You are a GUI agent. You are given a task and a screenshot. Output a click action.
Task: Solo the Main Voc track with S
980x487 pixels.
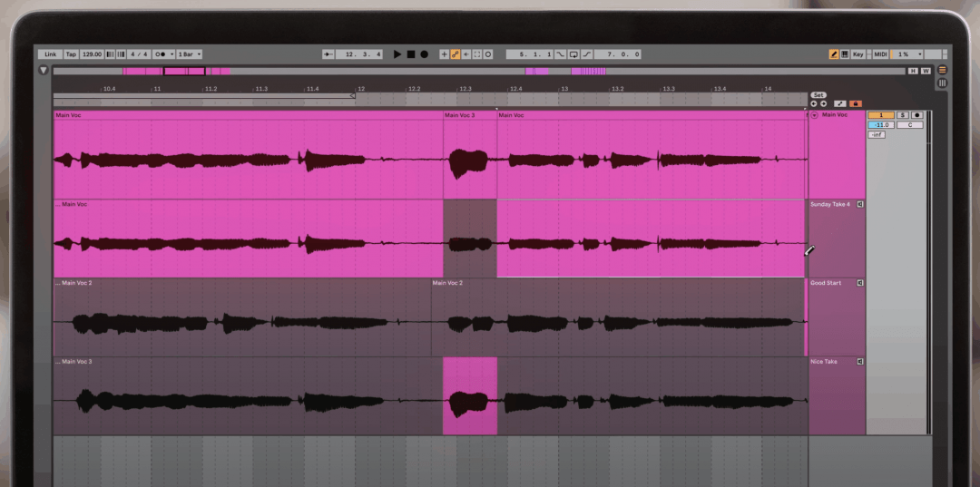tap(903, 115)
